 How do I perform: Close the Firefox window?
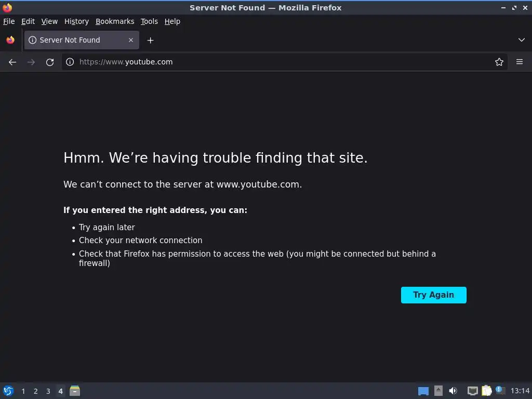tap(525, 7)
